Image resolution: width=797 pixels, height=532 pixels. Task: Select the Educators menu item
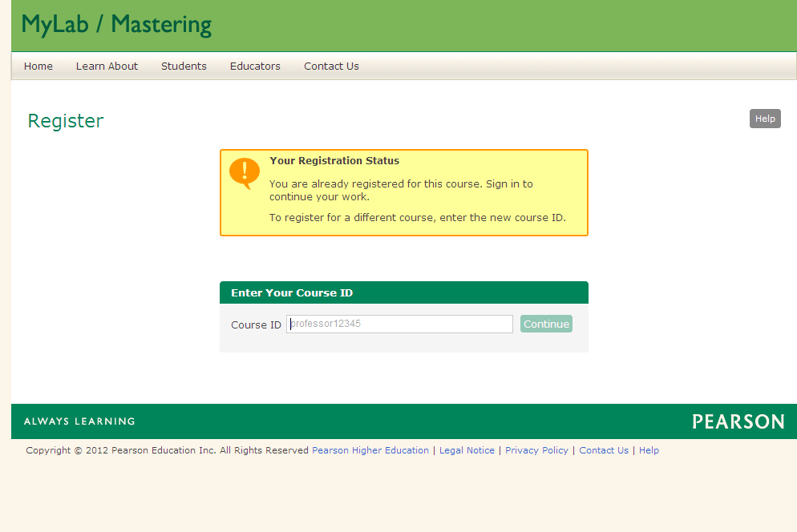(x=255, y=66)
